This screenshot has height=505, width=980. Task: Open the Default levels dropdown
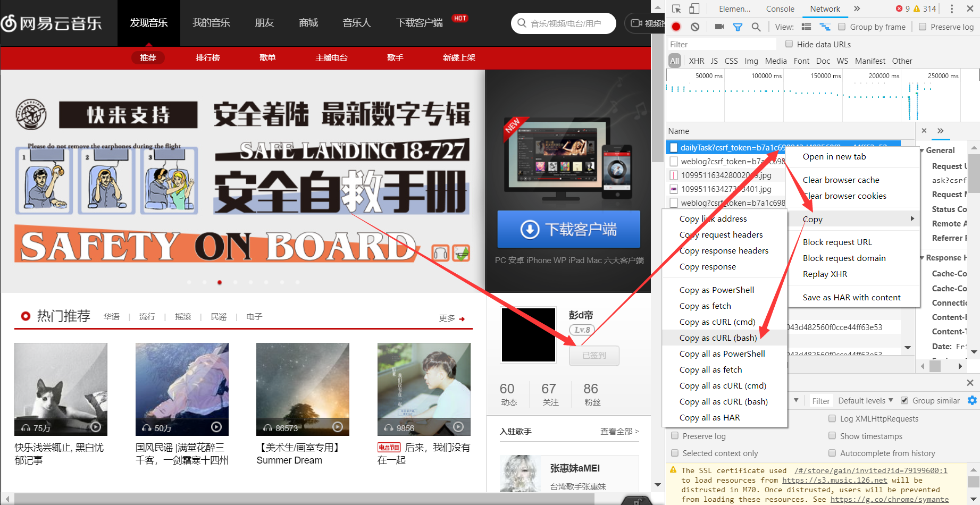click(864, 400)
